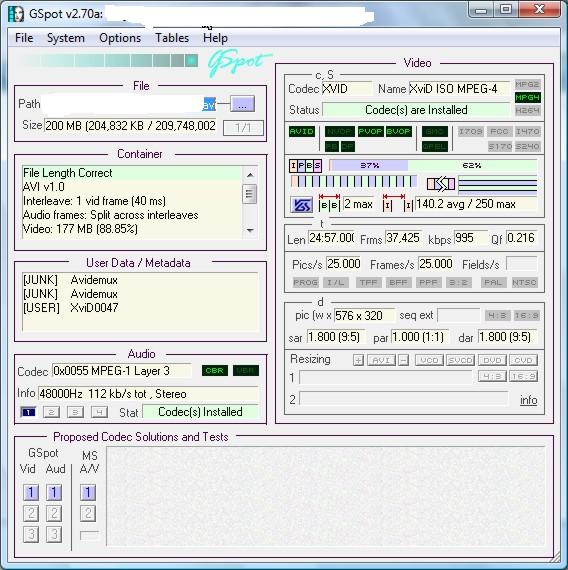Click the CVD resize preset button
568x570 pixels.
(524, 360)
